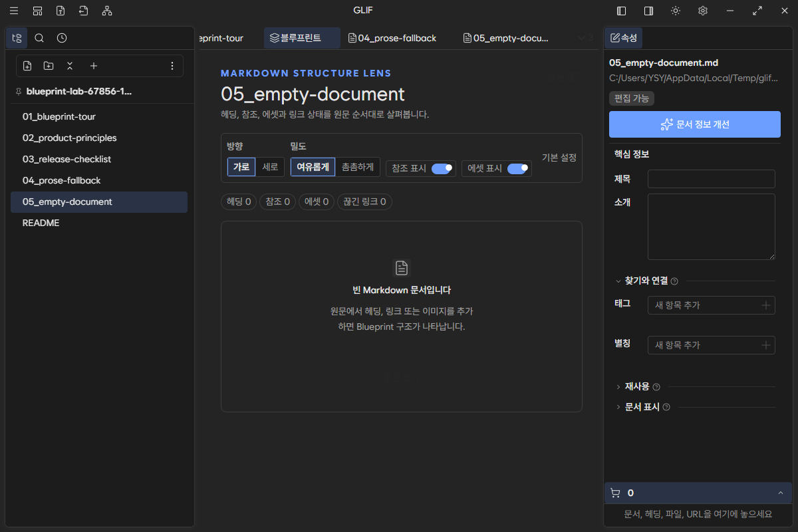Select 여유롭게 density option
Image resolution: width=798 pixels, height=532 pixels.
[313, 167]
